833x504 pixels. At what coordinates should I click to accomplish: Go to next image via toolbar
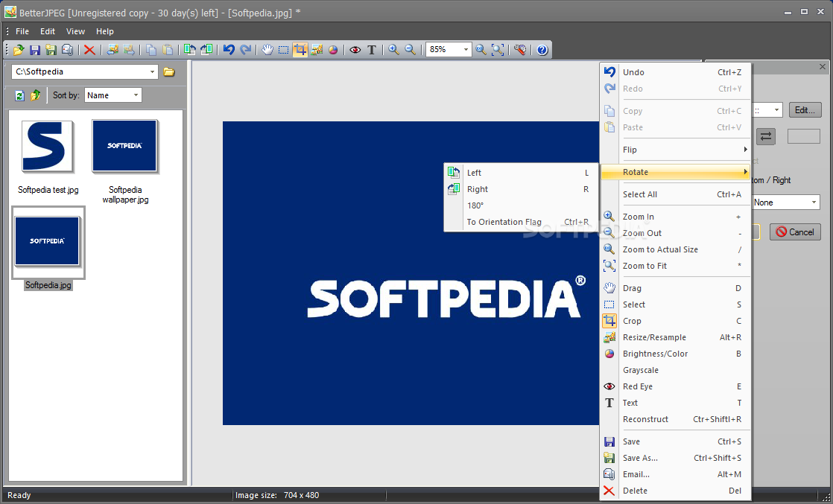[x=129, y=50]
